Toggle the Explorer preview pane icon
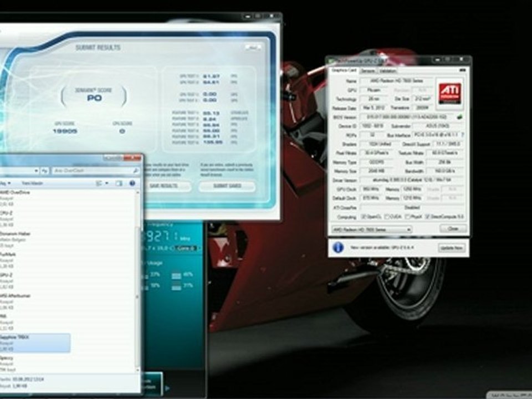The height and width of the screenshot is (399, 532). [x=119, y=183]
